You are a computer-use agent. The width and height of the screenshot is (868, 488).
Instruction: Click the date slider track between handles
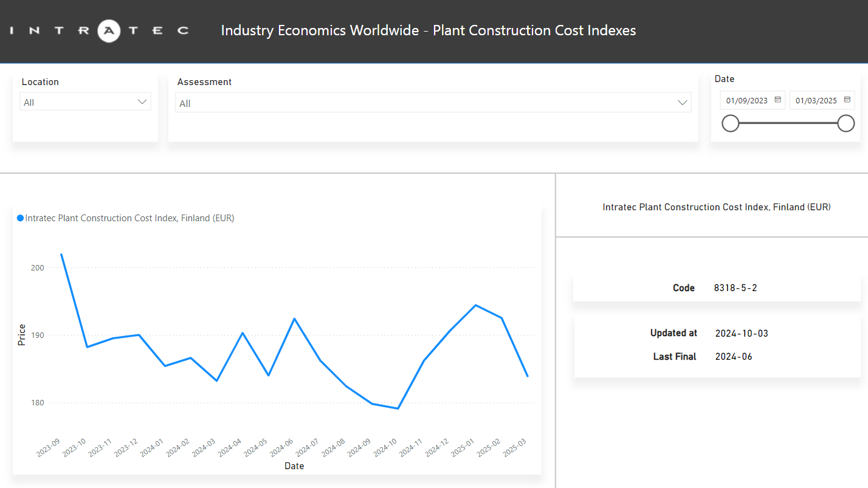point(788,123)
